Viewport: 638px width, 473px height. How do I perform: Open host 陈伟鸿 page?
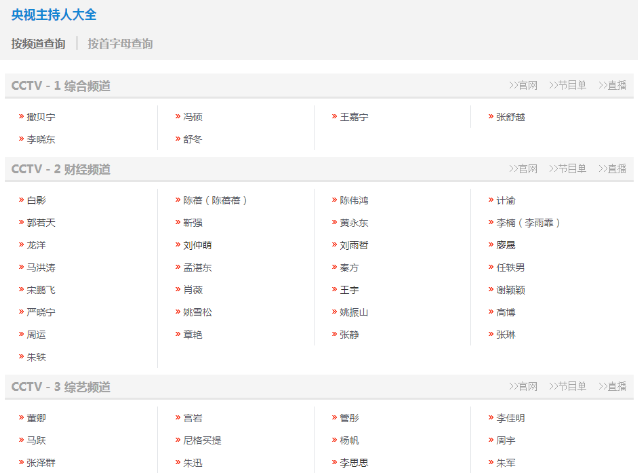354,200
